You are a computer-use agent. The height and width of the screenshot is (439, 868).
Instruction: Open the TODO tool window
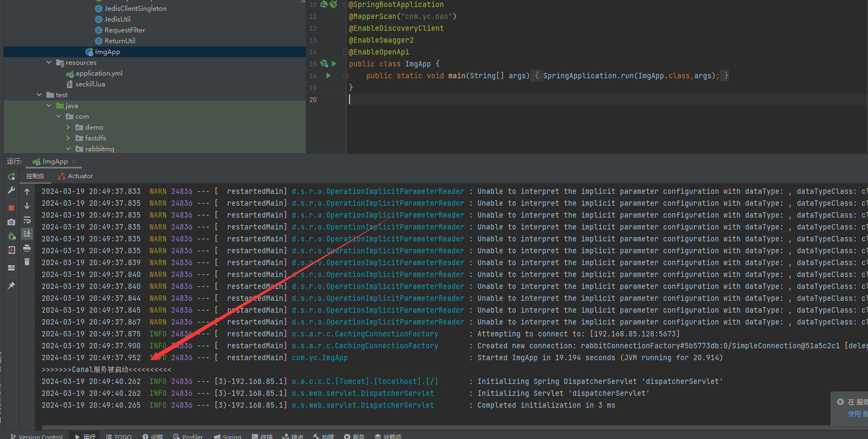(119, 436)
